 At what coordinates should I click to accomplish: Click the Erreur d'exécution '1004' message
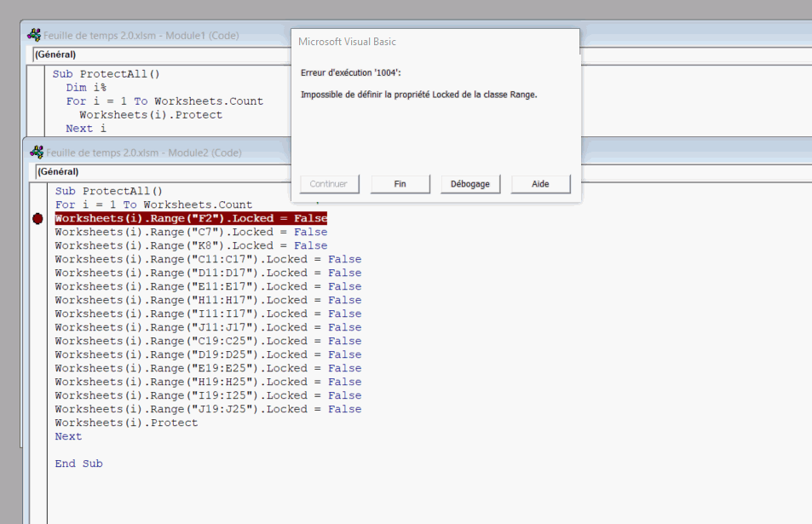pos(350,73)
